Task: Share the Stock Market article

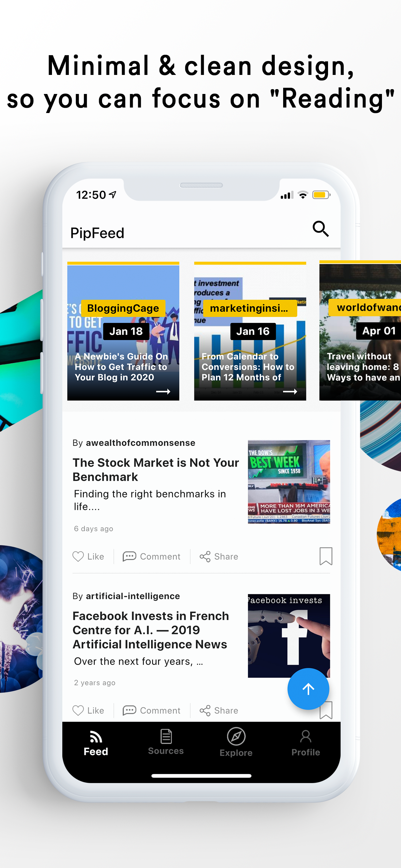Action: pyautogui.click(x=219, y=556)
